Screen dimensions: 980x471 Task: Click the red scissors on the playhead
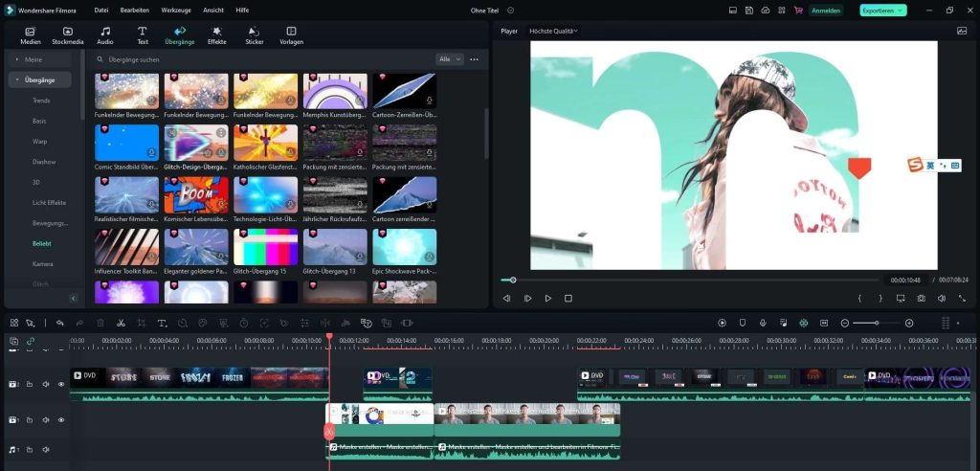point(329,431)
